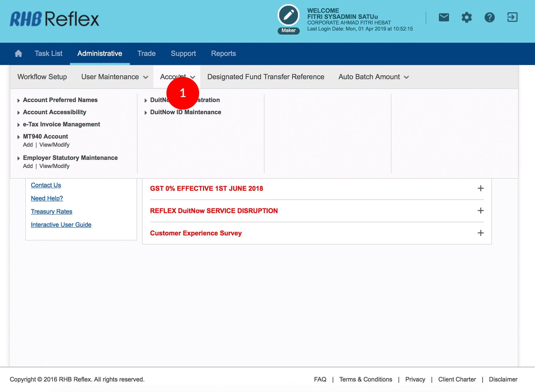Image resolution: width=535 pixels, height=392 pixels.
Task: Click the home icon in navigation bar
Action: click(x=18, y=53)
